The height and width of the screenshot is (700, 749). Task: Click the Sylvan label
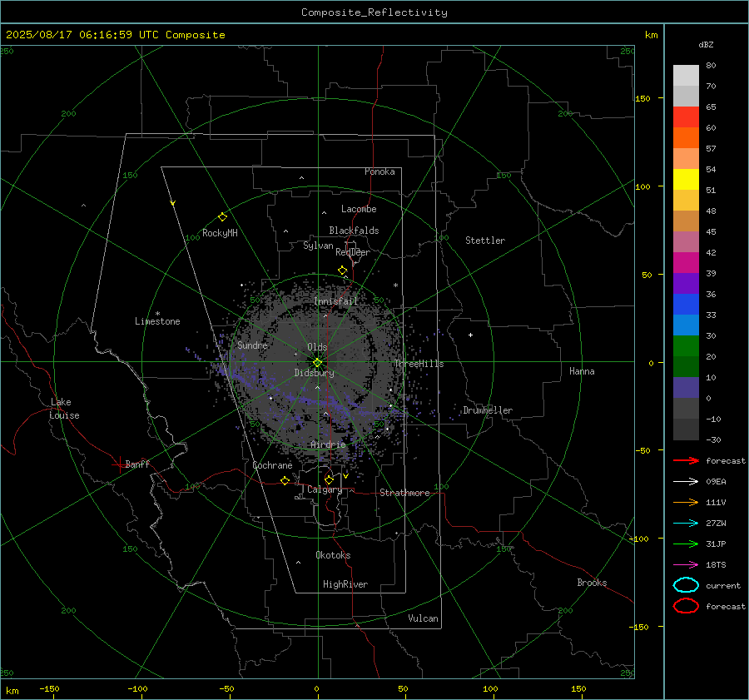coord(318,246)
